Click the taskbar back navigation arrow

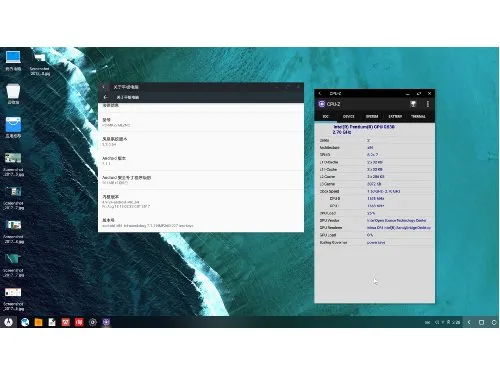(469, 322)
